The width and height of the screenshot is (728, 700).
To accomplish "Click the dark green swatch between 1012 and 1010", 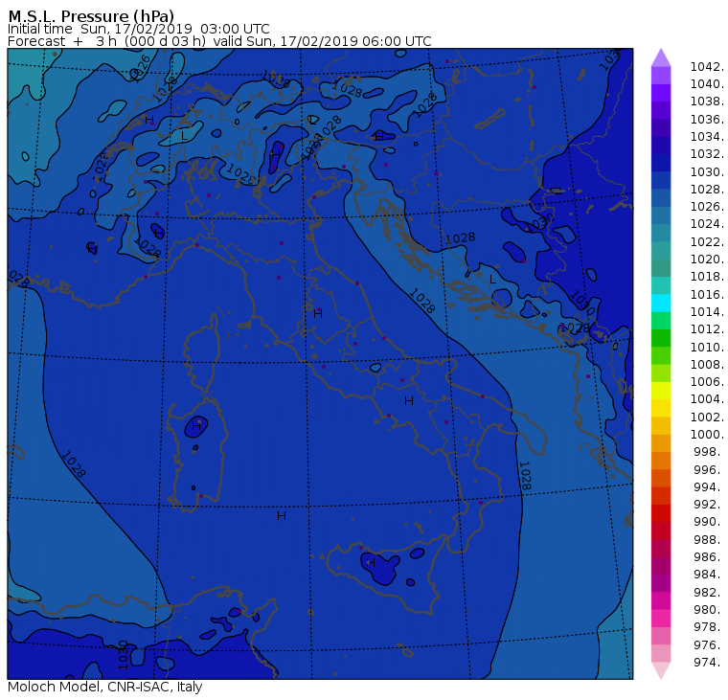I will click(661, 338).
